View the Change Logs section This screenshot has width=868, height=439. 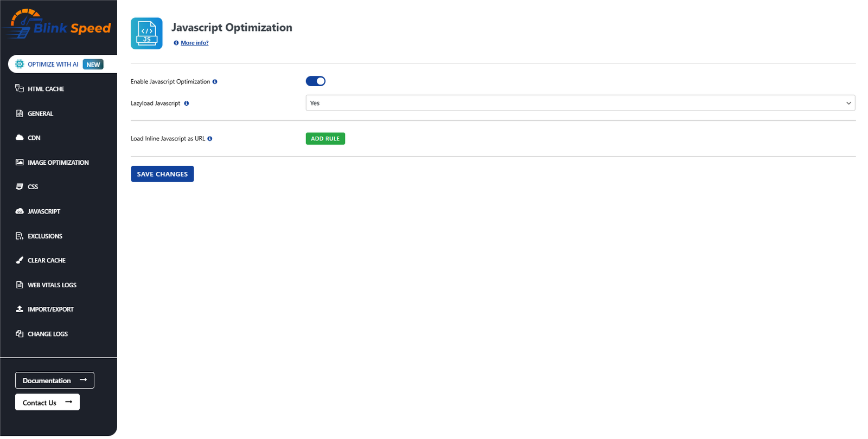48,334
